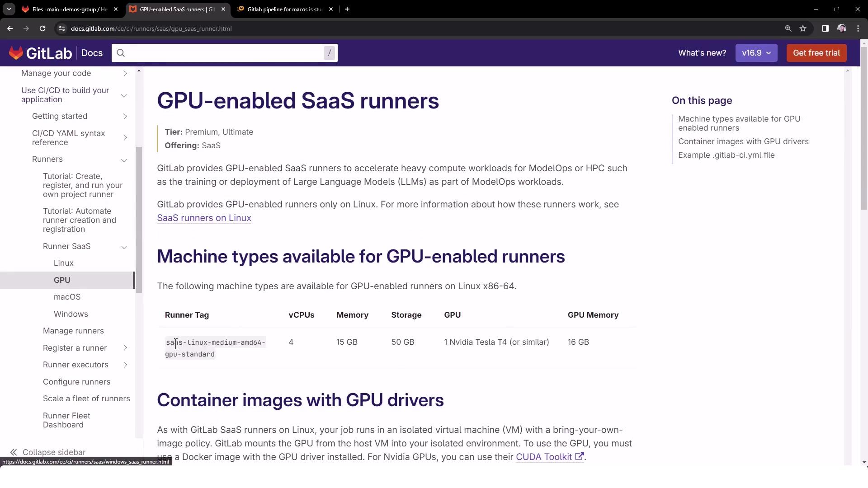The height and width of the screenshot is (488, 868).
Task: Click the Get free trial button
Action: point(816,53)
